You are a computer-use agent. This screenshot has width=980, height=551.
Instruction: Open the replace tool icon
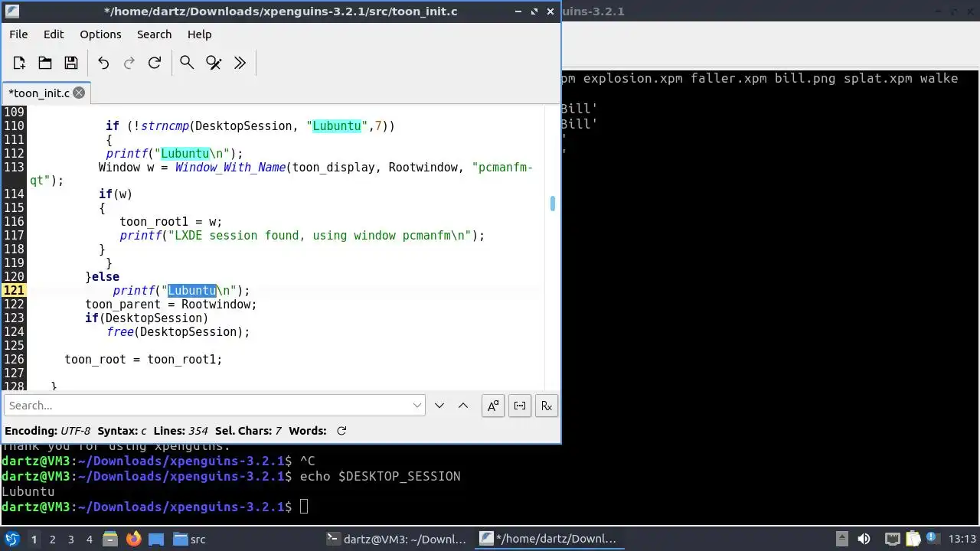pyautogui.click(x=214, y=63)
